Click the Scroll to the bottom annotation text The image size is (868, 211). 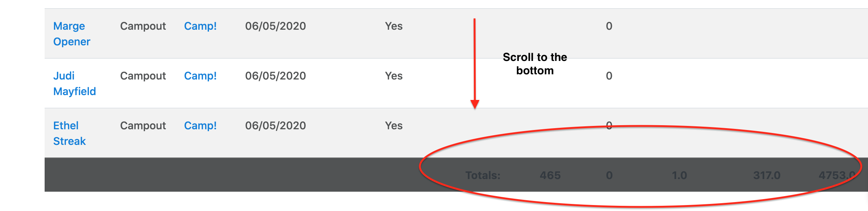click(535, 64)
